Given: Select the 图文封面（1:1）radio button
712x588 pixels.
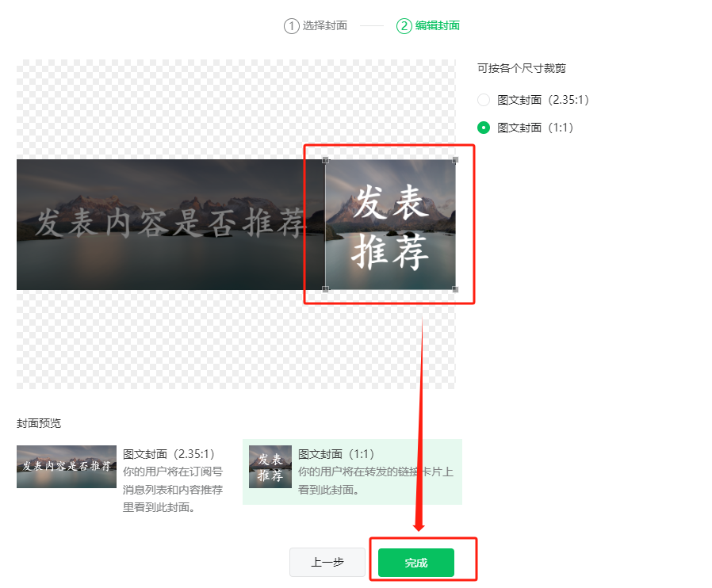Looking at the screenshot, I should (x=484, y=127).
